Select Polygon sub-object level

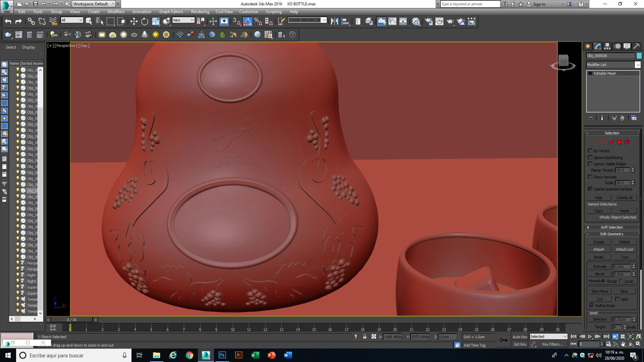619,142
